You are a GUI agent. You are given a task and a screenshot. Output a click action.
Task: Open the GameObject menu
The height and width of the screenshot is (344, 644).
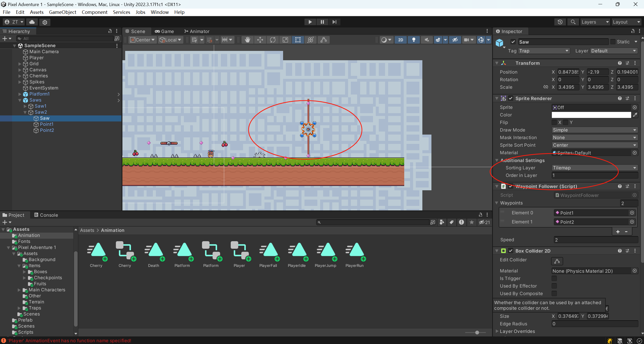(x=62, y=12)
